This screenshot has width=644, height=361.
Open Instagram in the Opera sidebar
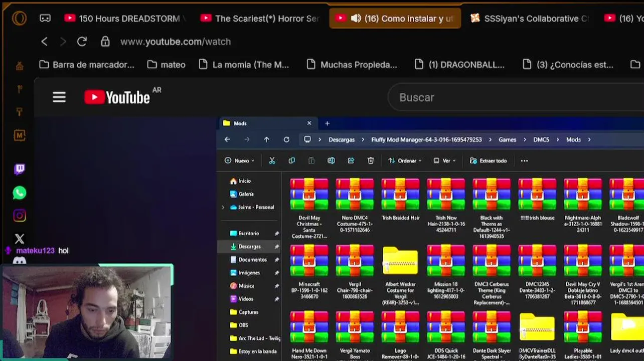20,216
